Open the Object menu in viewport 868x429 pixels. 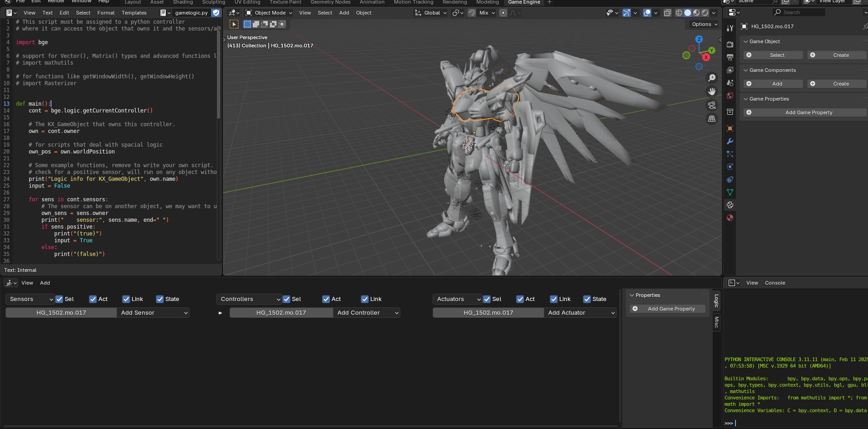click(363, 13)
